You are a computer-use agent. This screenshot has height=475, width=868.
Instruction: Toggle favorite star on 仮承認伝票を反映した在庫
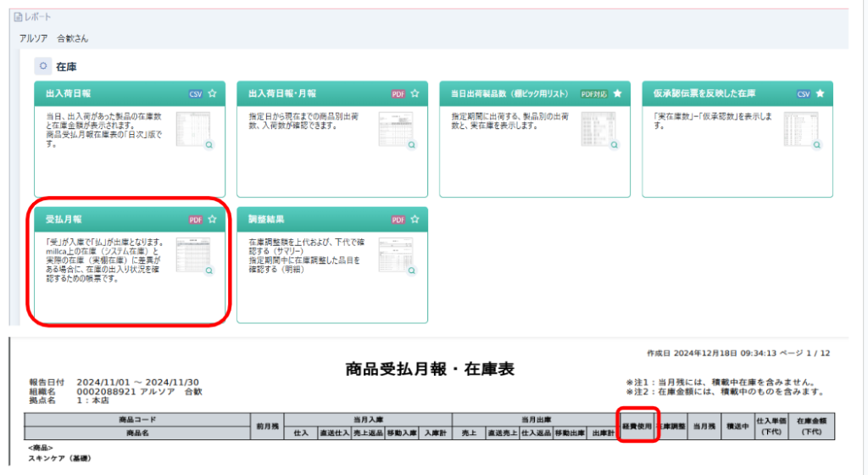click(820, 93)
